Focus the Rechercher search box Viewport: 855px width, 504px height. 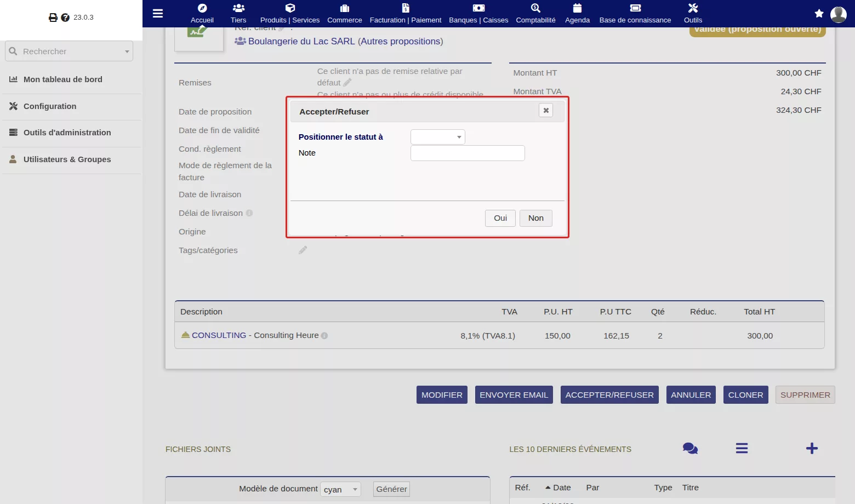click(69, 51)
